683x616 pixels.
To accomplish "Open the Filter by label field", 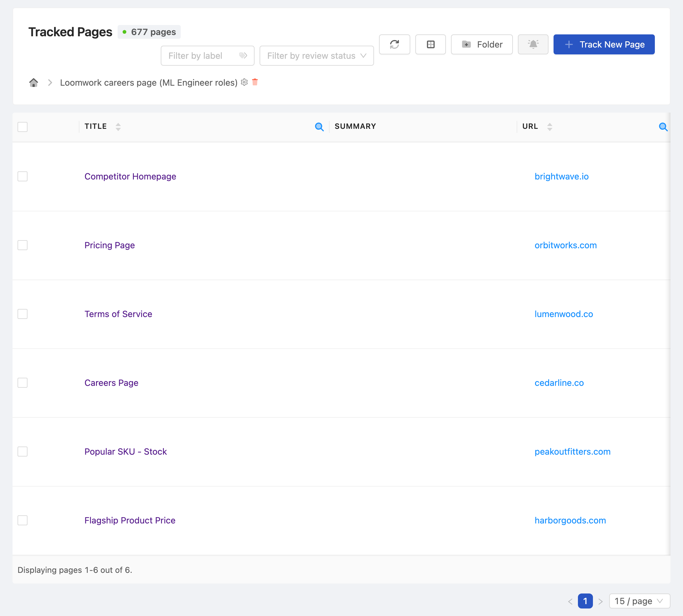I will click(207, 56).
